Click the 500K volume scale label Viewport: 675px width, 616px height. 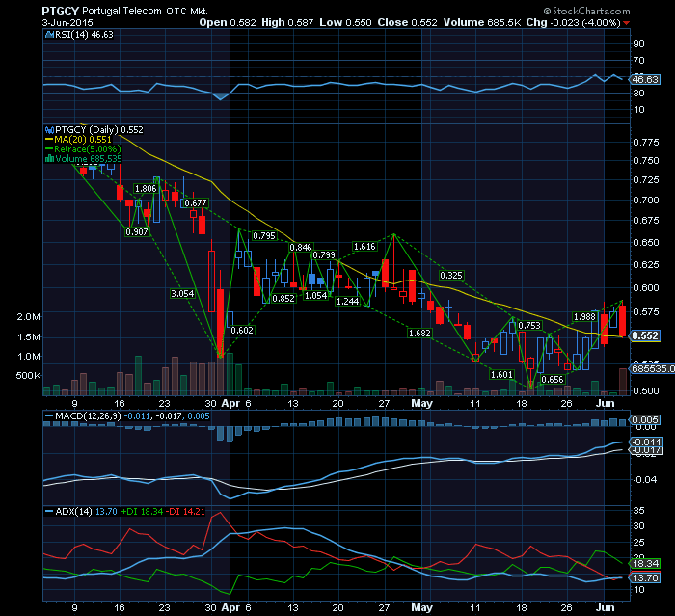tap(28, 375)
